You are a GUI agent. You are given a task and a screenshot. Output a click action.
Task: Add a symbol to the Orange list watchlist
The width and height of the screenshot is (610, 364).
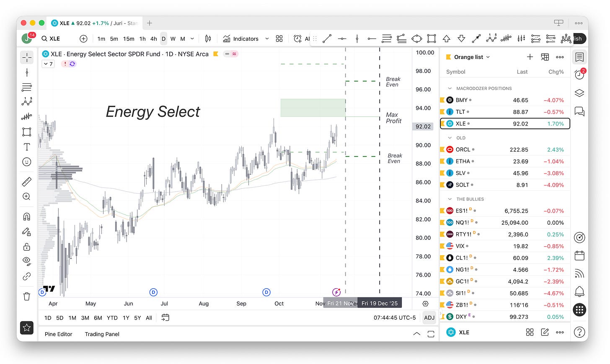[x=530, y=57]
